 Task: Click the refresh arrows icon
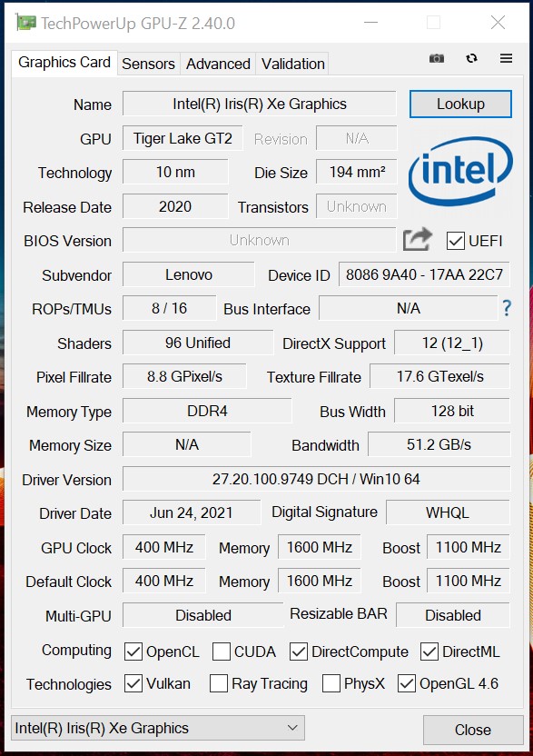pos(472,58)
